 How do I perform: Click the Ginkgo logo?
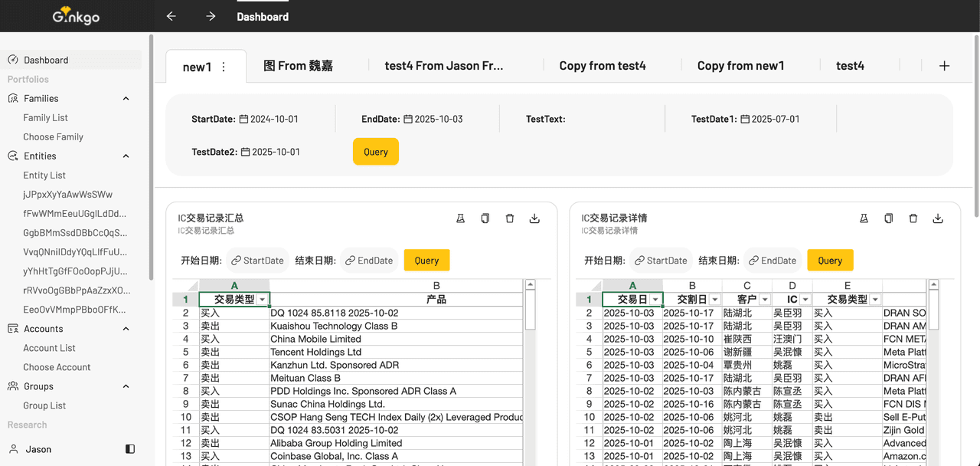pyautogui.click(x=76, y=16)
